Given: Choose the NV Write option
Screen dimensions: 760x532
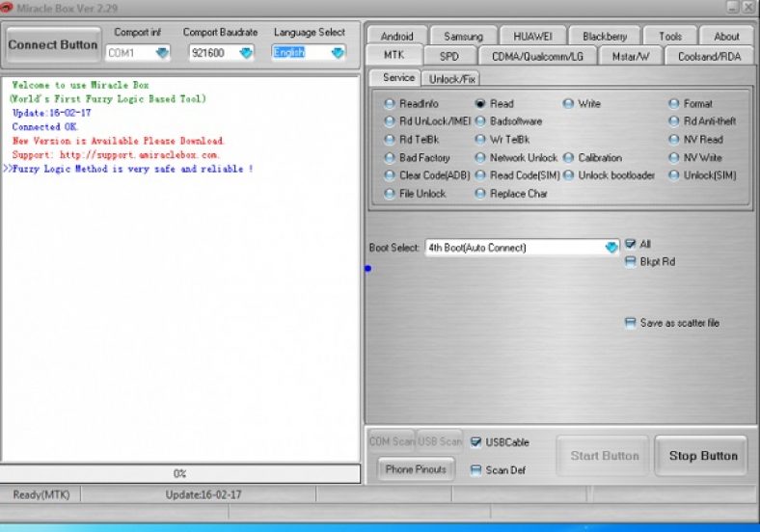Looking at the screenshot, I should point(695,158).
